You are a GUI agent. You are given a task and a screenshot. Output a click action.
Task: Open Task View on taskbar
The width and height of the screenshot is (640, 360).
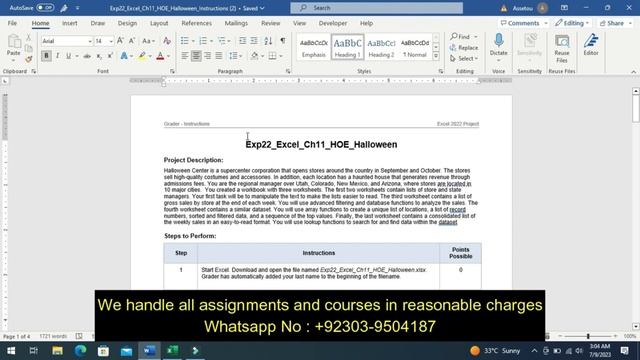(x=34, y=351)
